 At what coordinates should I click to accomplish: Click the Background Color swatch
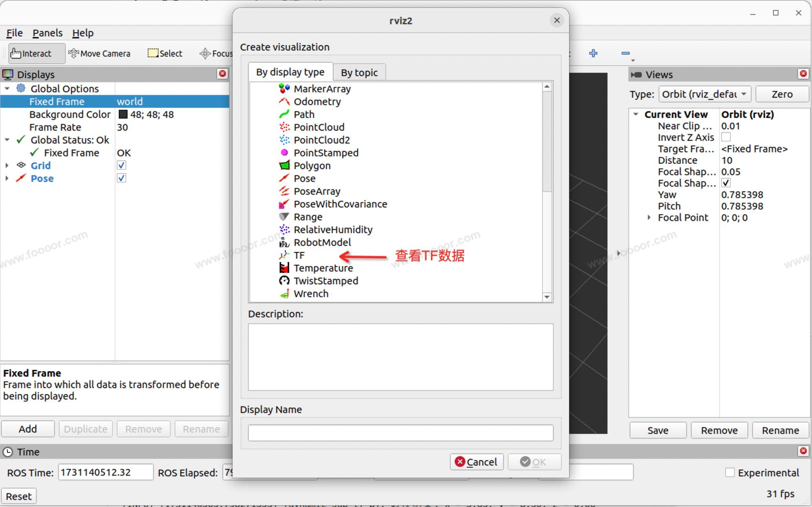tap(123, 114)
